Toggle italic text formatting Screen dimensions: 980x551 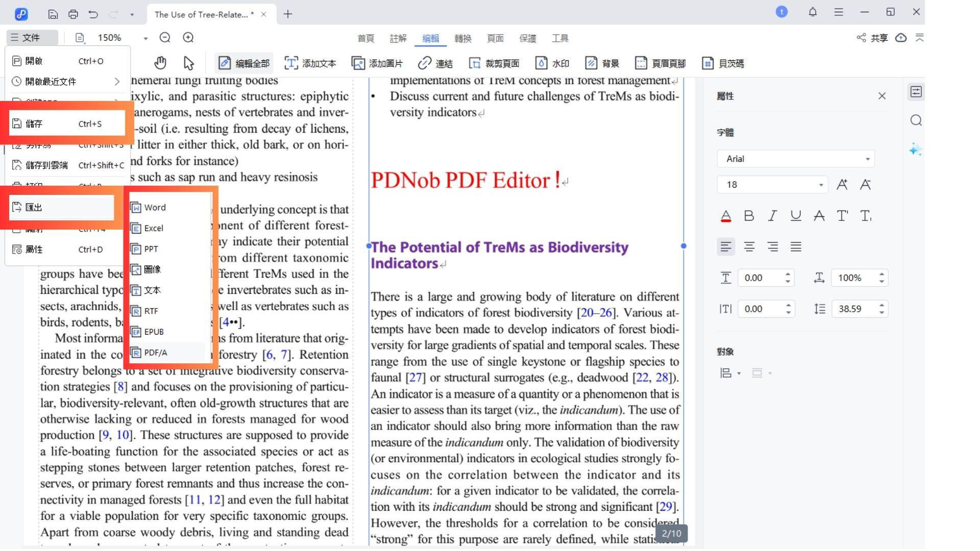click(x=772, y=216)
